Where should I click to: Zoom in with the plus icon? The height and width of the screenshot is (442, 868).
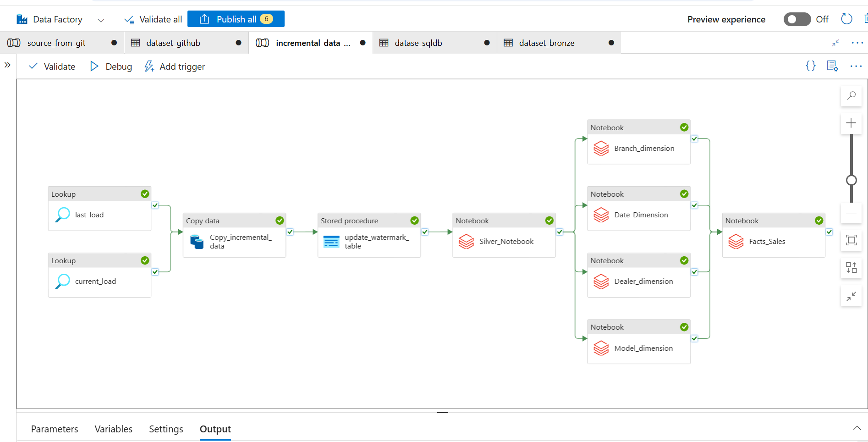point(851,123)
